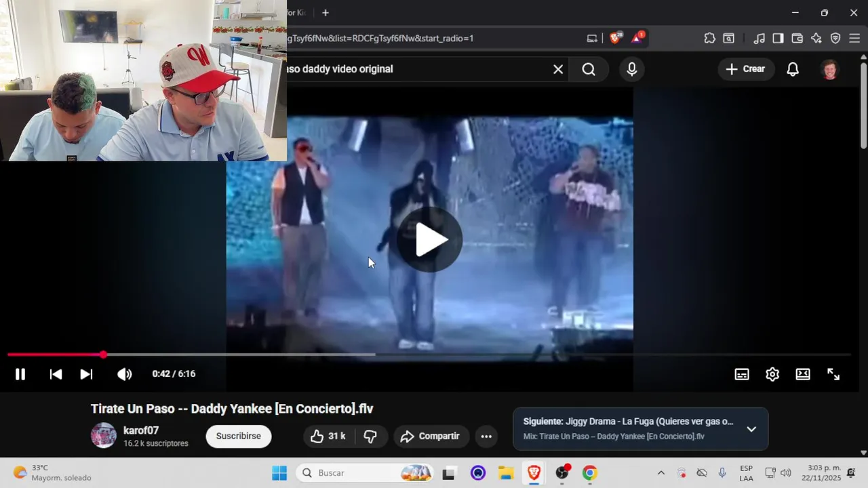Open Brave Rewards triangle icon

tap(637, 38)
